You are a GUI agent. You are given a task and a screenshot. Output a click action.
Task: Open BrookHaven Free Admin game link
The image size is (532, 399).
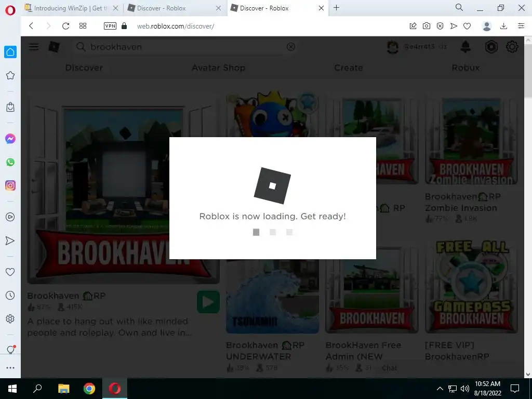(363, 351)
